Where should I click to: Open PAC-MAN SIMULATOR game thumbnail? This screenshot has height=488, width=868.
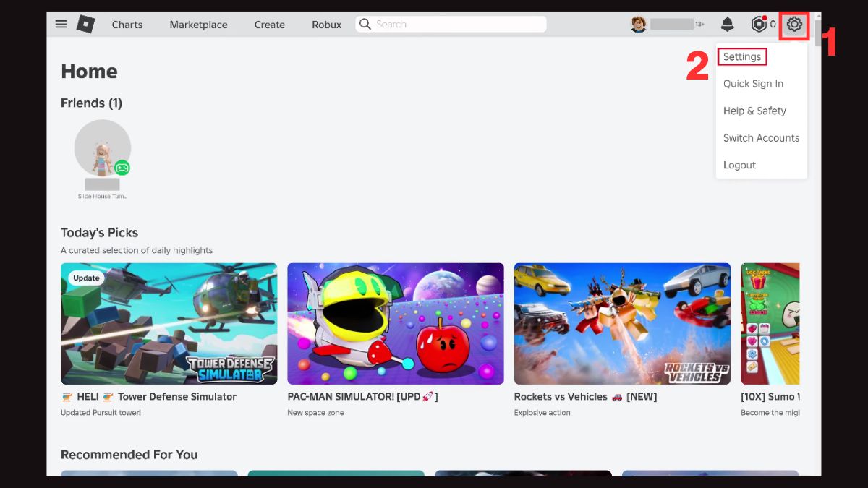pos(396,324)
